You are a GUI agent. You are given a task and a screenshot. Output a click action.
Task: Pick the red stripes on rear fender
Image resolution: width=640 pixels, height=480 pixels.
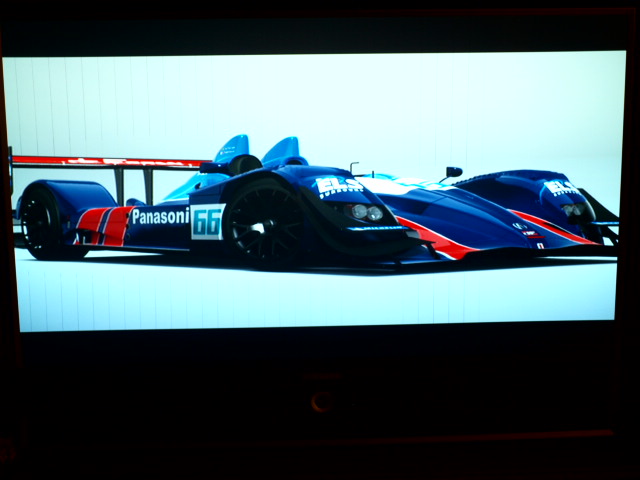(x=104, y=225)
